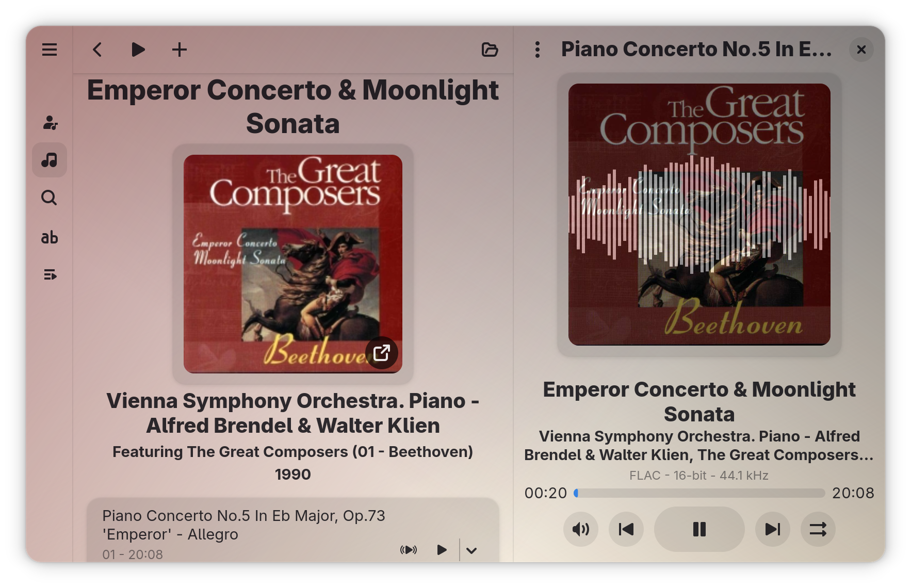Play the track Piano Concerto No.5 'Emperor'

point(441,550)
